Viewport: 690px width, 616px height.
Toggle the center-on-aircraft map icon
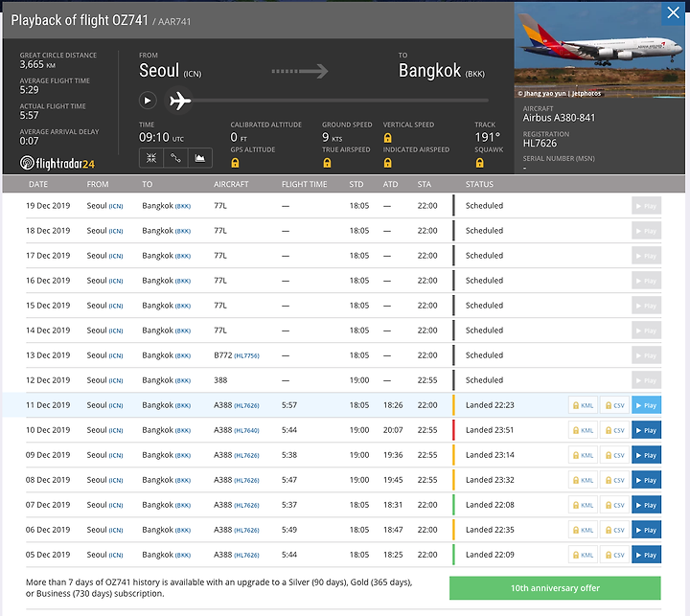[x=151, y=158]
